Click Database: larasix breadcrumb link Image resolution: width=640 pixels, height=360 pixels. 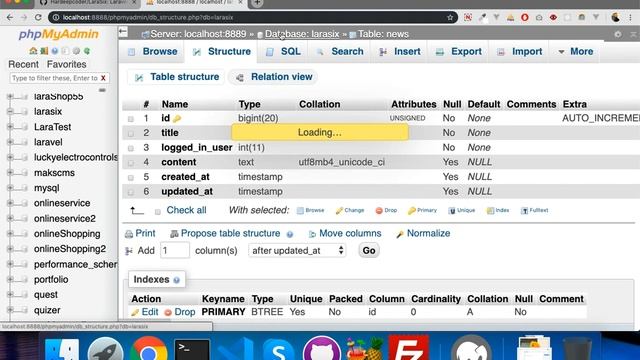coord(302,34)
